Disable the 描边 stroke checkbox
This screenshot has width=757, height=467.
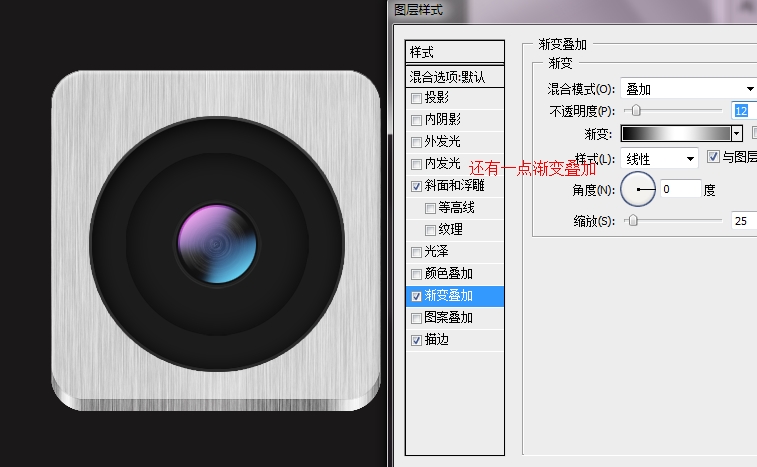tap(417, 340)
